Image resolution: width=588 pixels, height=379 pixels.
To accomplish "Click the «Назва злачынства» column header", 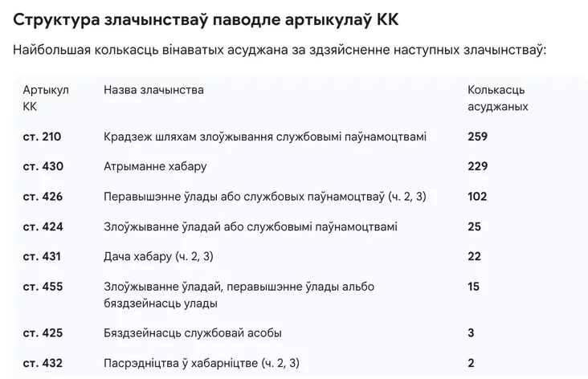I will (x=153, y=90).
